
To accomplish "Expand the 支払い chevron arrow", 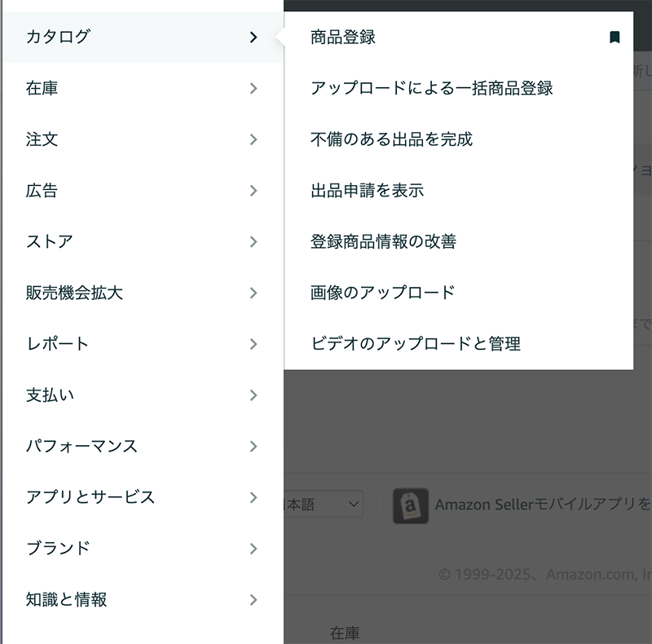I will 253,395.
